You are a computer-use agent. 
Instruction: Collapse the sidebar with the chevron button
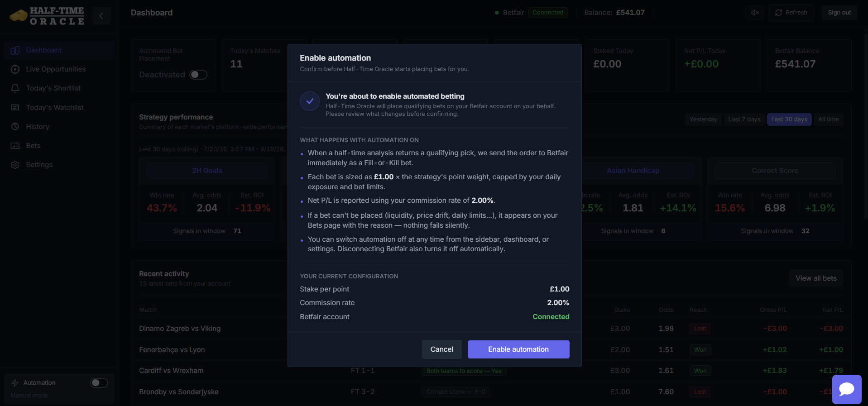click(x=101, y=16)
